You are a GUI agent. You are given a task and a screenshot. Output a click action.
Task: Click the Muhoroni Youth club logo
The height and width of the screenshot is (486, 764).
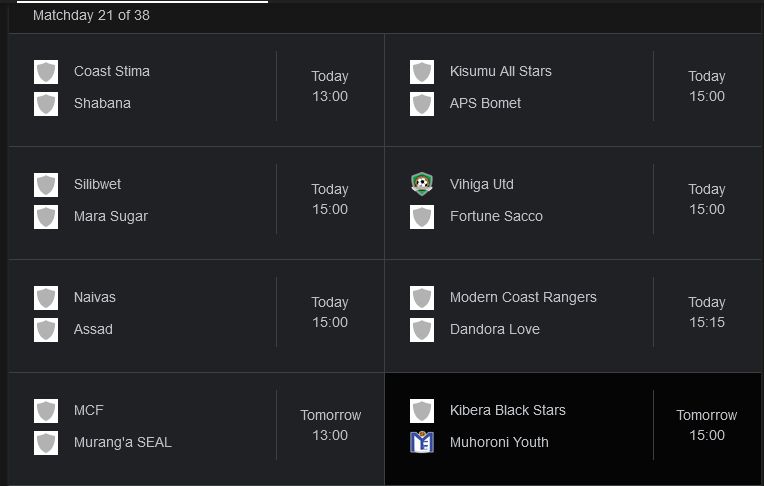[422, 442]
